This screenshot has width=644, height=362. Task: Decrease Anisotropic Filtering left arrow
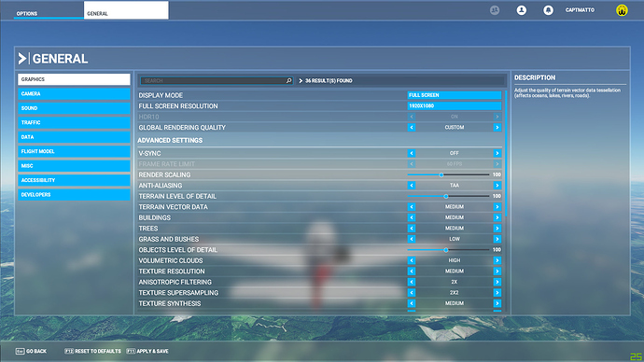pos(411,282)
